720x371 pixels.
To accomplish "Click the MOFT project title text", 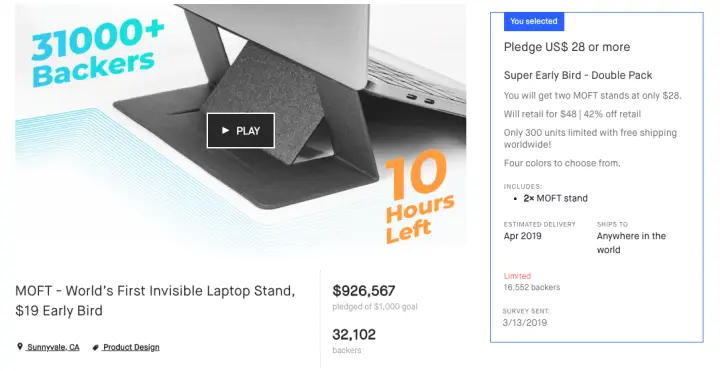I will click(x=155, y=301).
